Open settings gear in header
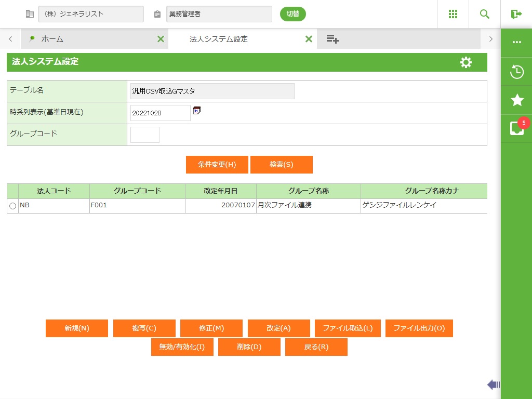 pyautogui.click(x=466, y=62)
